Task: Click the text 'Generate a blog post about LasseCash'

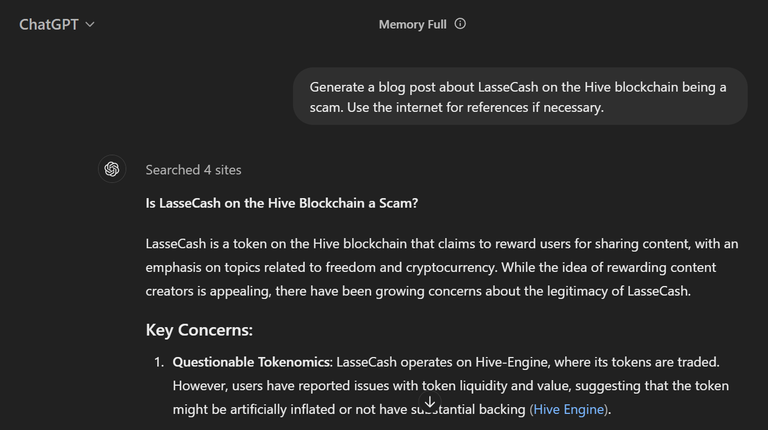Action: point(424,87)
